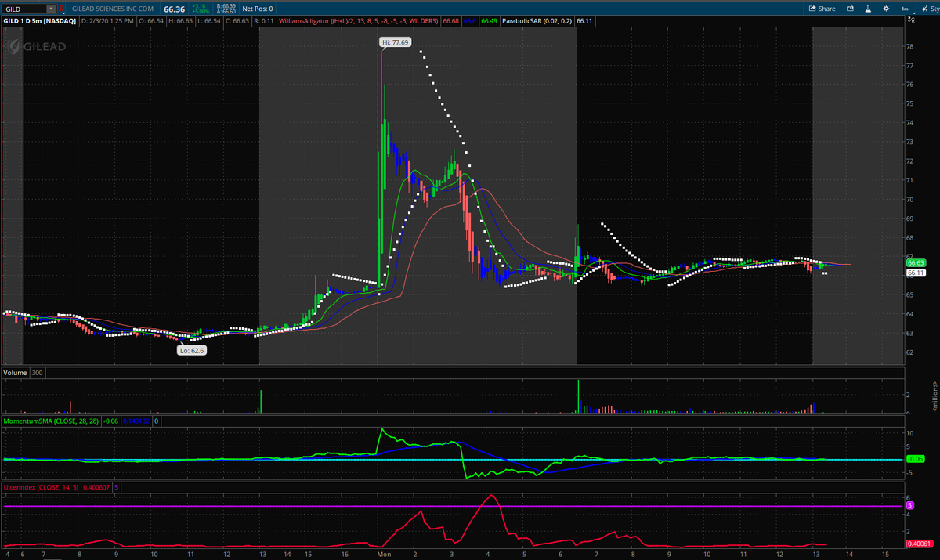Click the D: 2/3/20 1:25 PM date field
The height and width of the screenshot is (560, 940).
(108, 20)
